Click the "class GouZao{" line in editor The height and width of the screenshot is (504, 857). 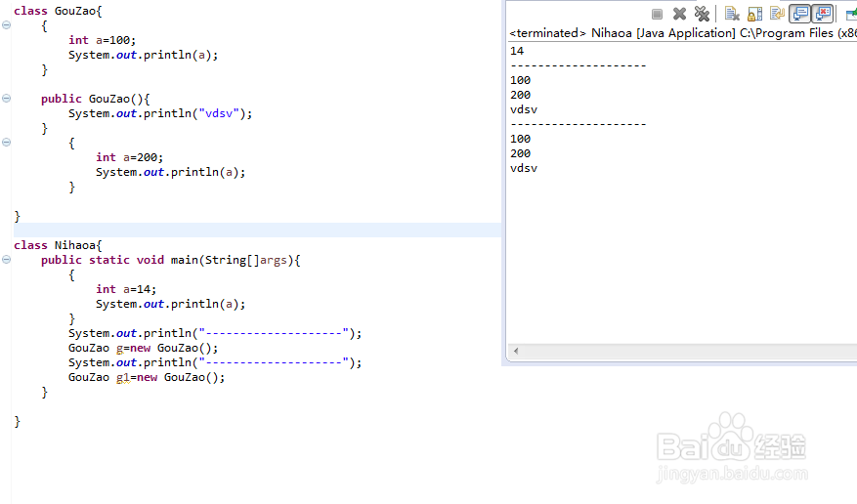point(58,11)
